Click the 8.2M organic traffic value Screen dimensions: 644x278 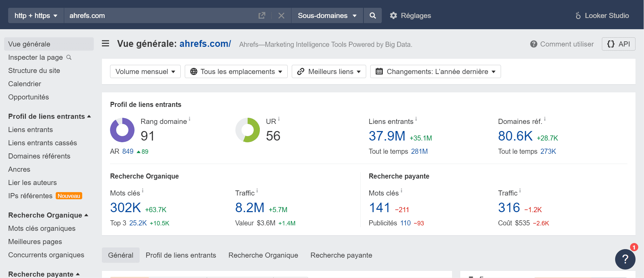click(x=250, y=208)
